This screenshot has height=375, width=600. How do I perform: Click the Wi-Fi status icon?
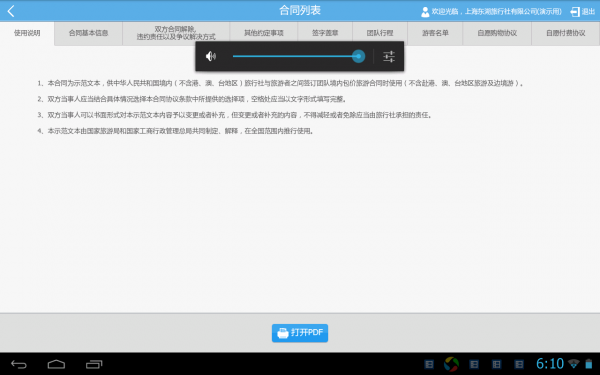click(x=574, y=364)
